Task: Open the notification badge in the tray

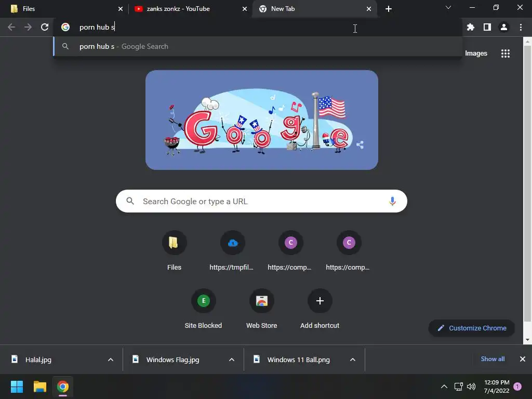Action: click(517, 387)
